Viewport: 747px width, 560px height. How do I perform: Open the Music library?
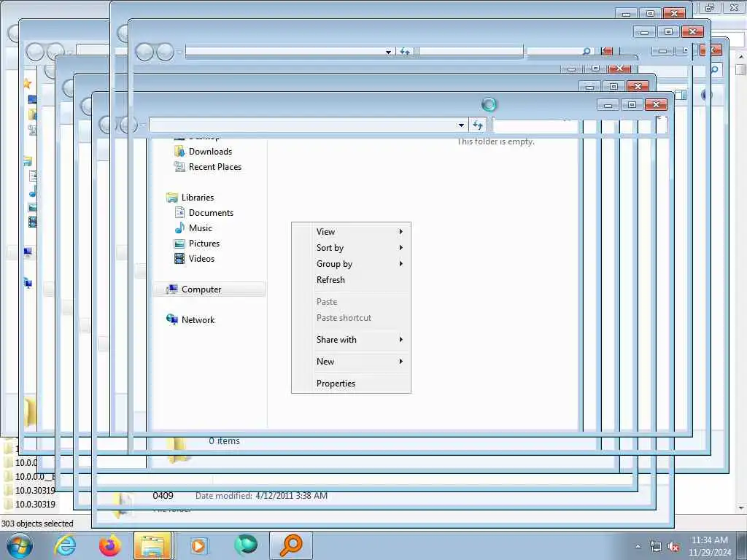point(200,227)
